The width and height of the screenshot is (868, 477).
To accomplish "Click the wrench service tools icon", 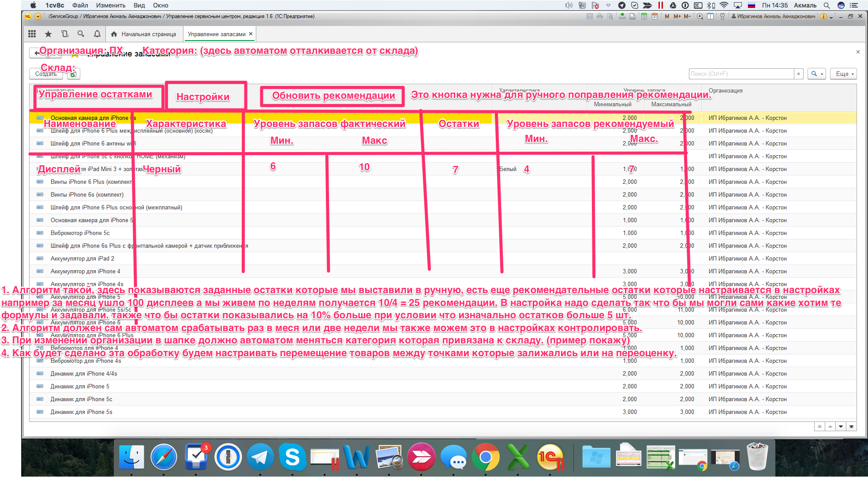I will [x=722, y=17].
